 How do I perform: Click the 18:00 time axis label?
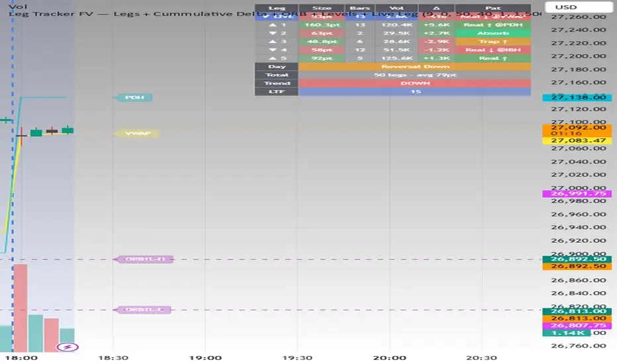click(x=21, y=357)
